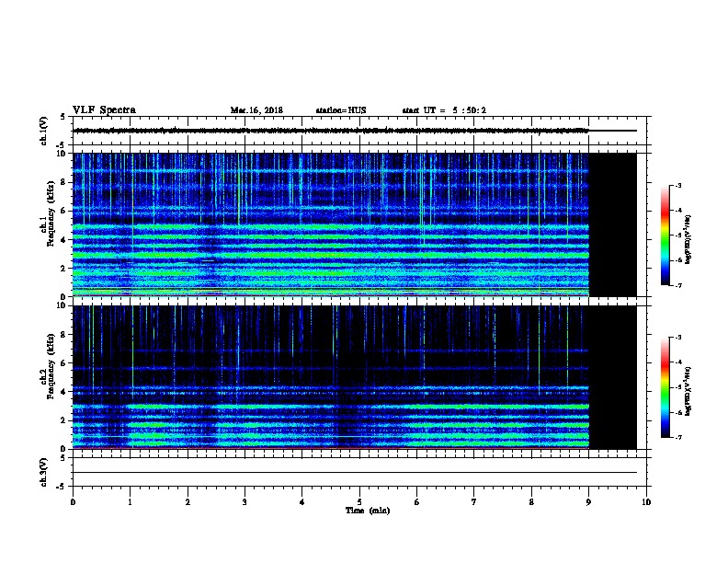The width and height of the screenshot is (728, 563).
Task: Click the time axis tick label "10"
Action: click(x=646, y=502)
